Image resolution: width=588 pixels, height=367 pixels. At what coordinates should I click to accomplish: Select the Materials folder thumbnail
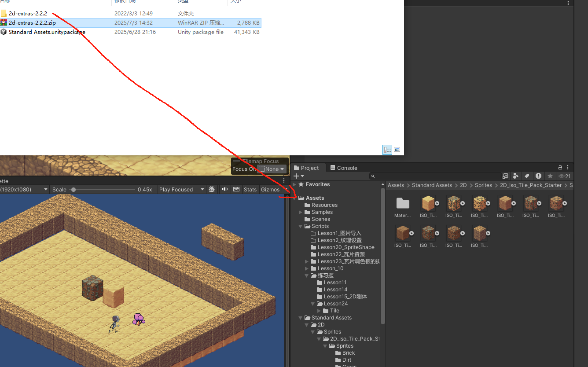[402, 203]
